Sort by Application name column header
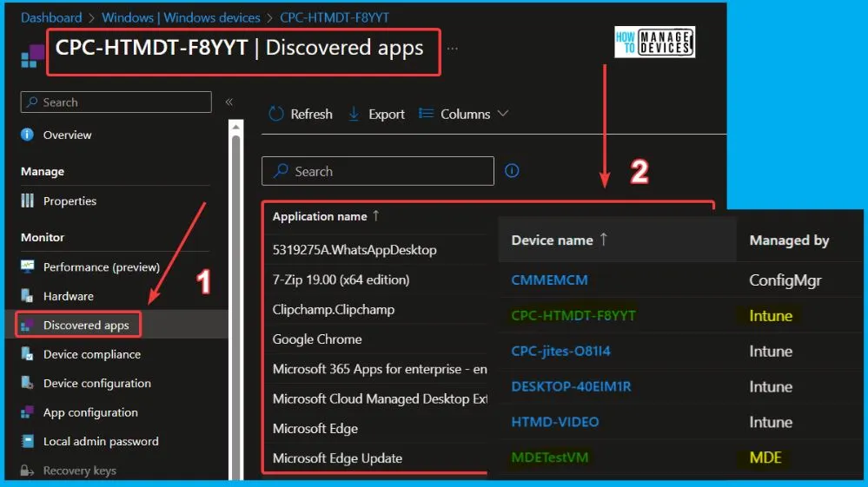Viewport: 868px width, 487px height. pos(320,216)
